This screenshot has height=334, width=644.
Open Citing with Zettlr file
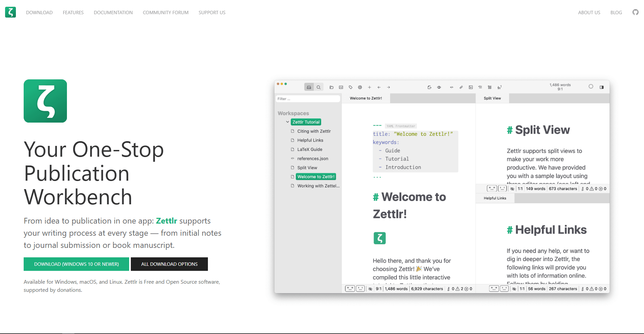click(314, 131)
